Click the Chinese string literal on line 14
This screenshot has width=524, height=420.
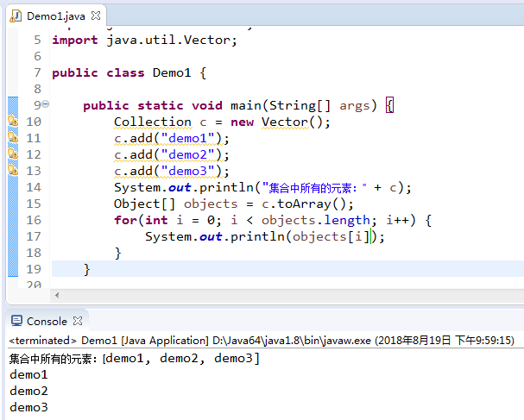point(315,188)
